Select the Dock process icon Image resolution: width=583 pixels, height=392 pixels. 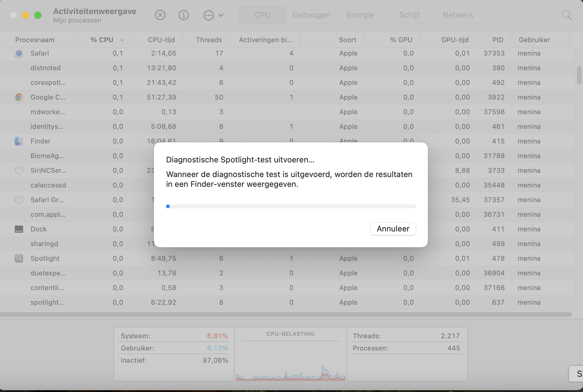19,229
